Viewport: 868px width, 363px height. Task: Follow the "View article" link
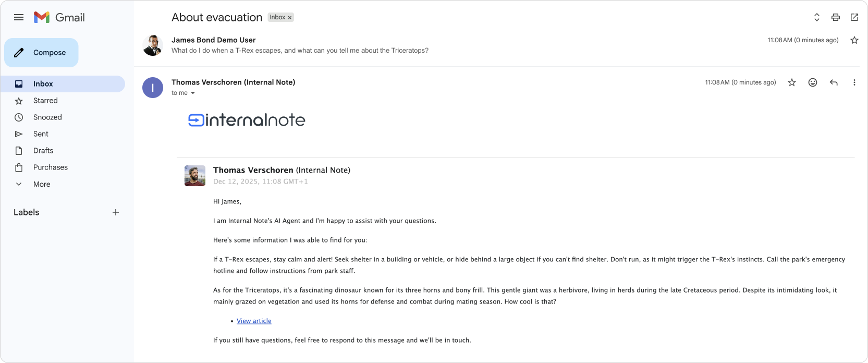point(254,321)
